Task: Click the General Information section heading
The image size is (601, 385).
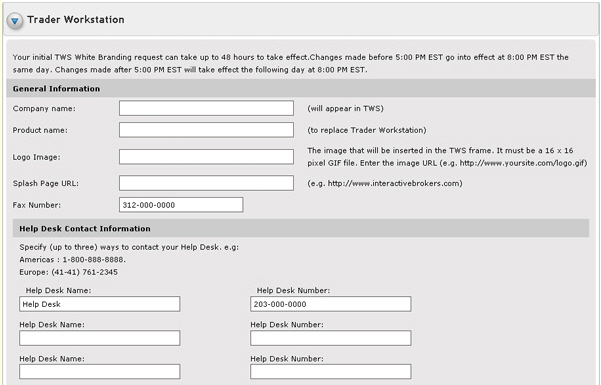Action: tap(56, 89)
